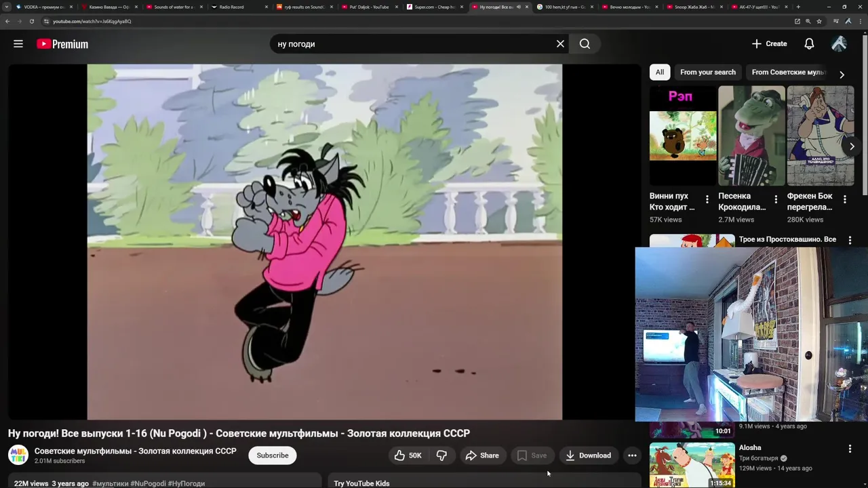View site information icon beside URL
The width and height of the screenshot is (868, 488).
point(46,21)
